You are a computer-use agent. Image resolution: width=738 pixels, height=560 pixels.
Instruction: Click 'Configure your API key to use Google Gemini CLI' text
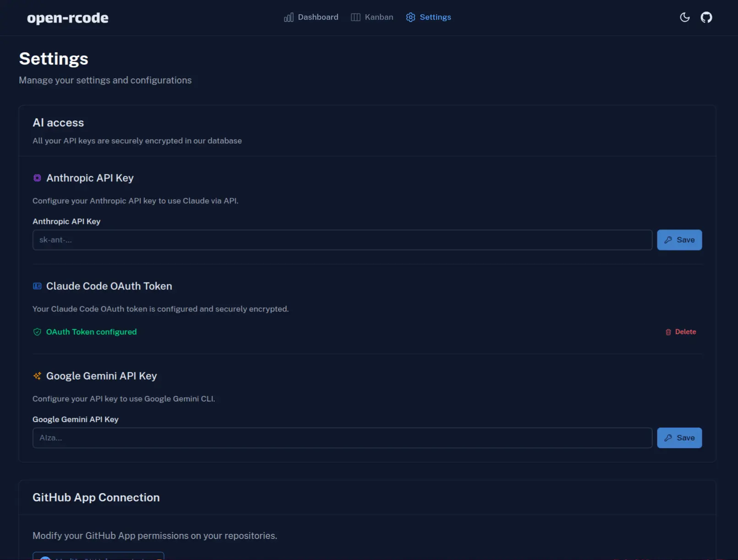click(x=124, y=399)
